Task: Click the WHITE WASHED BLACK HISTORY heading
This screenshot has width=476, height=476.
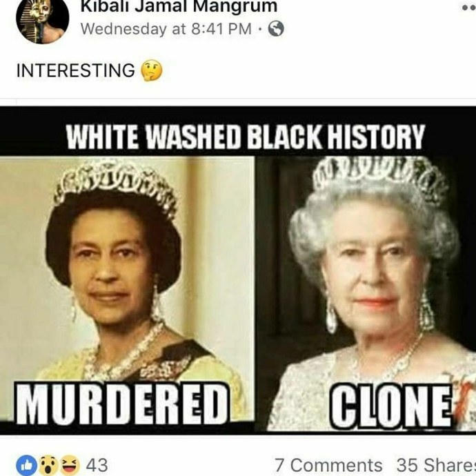Action: tap(246, 137)
